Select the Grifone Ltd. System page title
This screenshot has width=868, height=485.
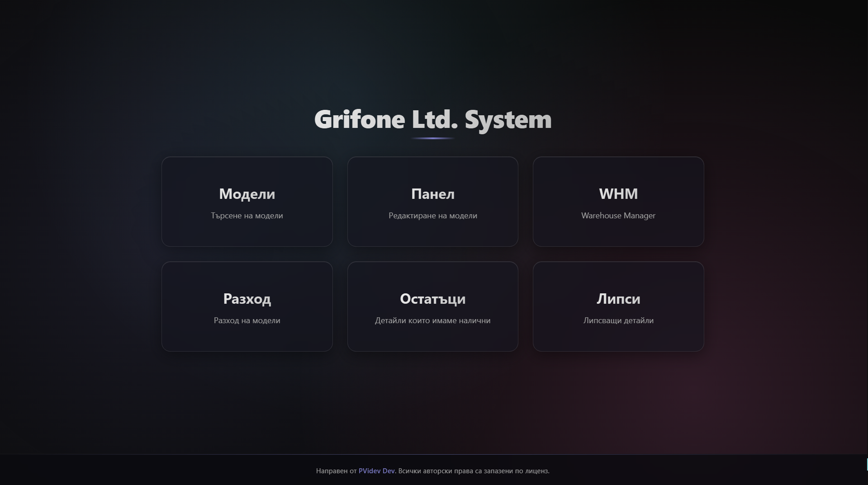433,119
